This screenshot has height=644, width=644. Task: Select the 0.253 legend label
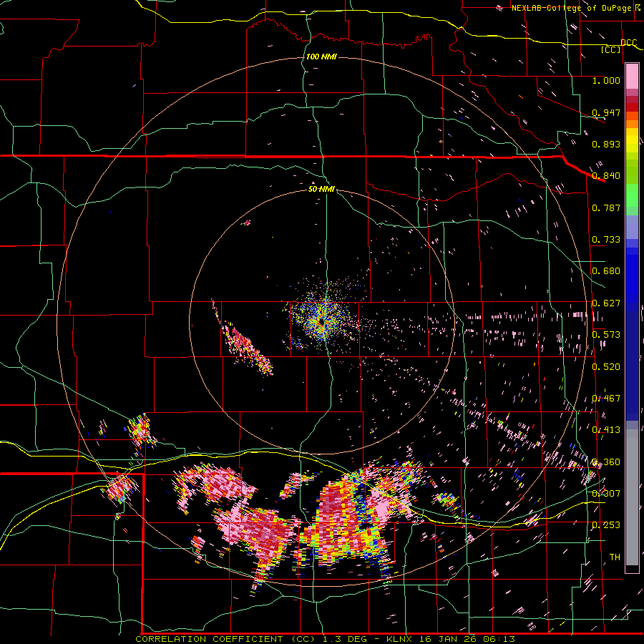pos(606,525)
